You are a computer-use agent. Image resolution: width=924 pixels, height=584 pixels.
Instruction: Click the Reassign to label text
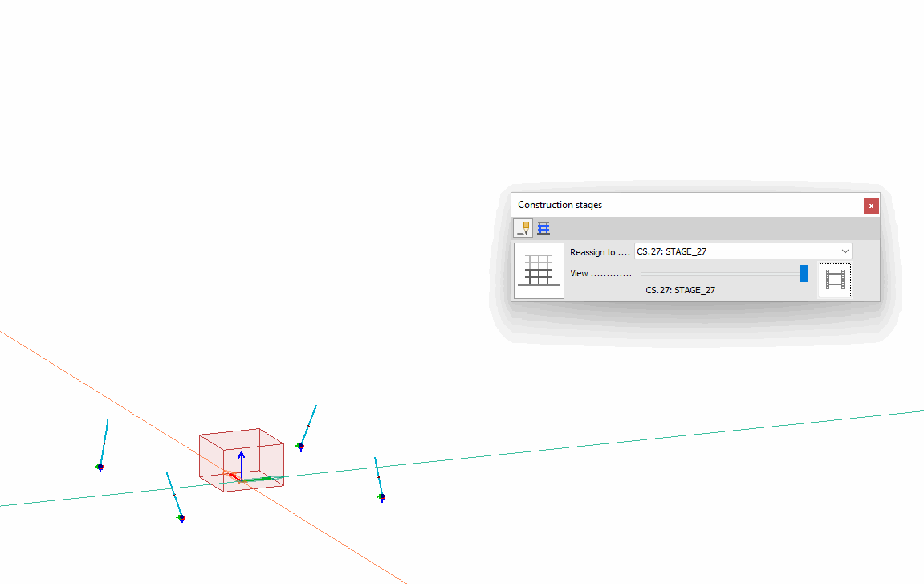click(x=592, y=252)
